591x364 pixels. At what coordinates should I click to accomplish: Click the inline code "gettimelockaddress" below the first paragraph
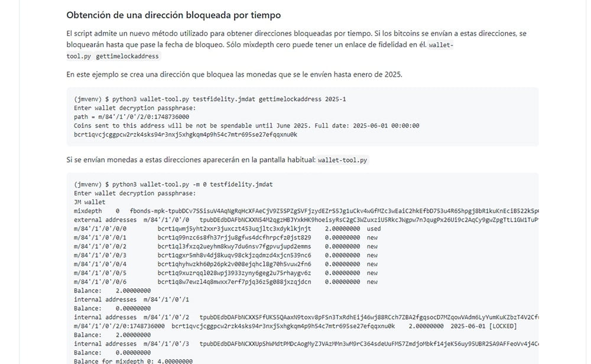[x=127, y=56]
